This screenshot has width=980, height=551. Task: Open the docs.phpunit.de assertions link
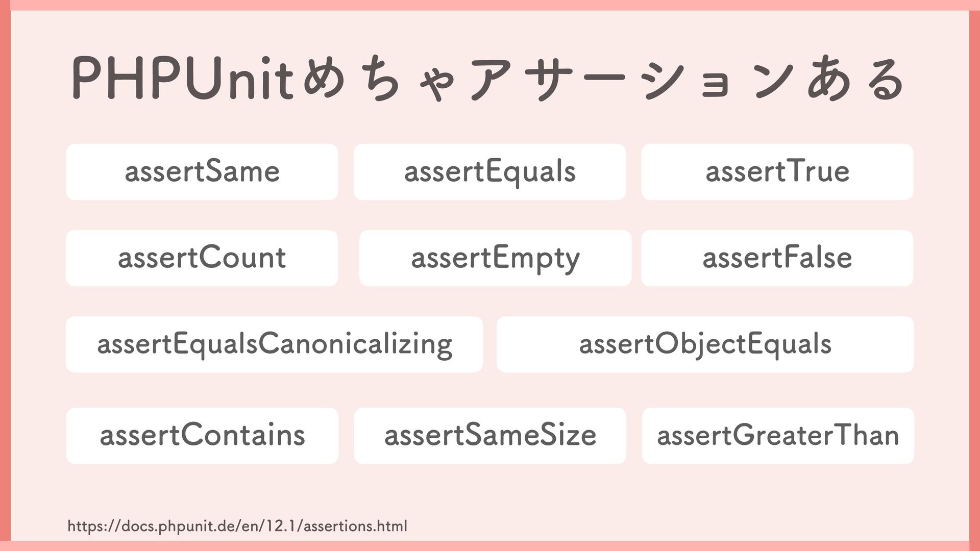click(237, 526)
